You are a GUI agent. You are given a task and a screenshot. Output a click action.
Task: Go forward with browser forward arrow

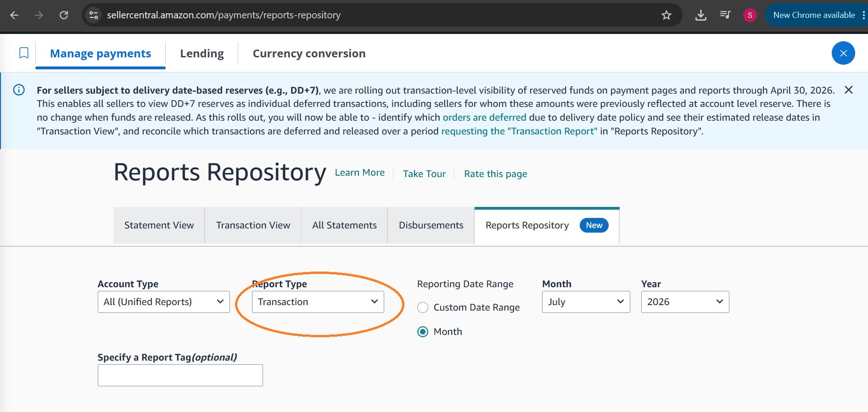coord(39,15)
